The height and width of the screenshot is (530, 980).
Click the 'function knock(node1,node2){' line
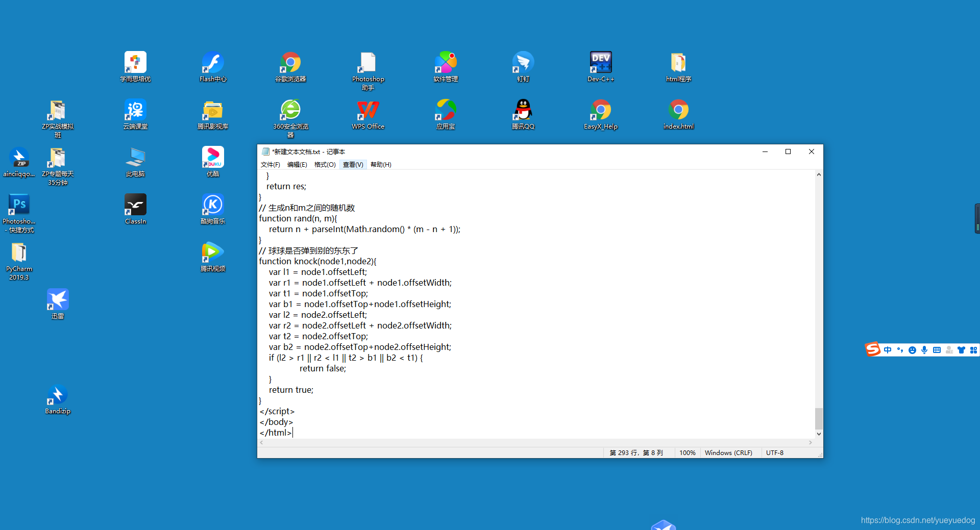point(317,262)
